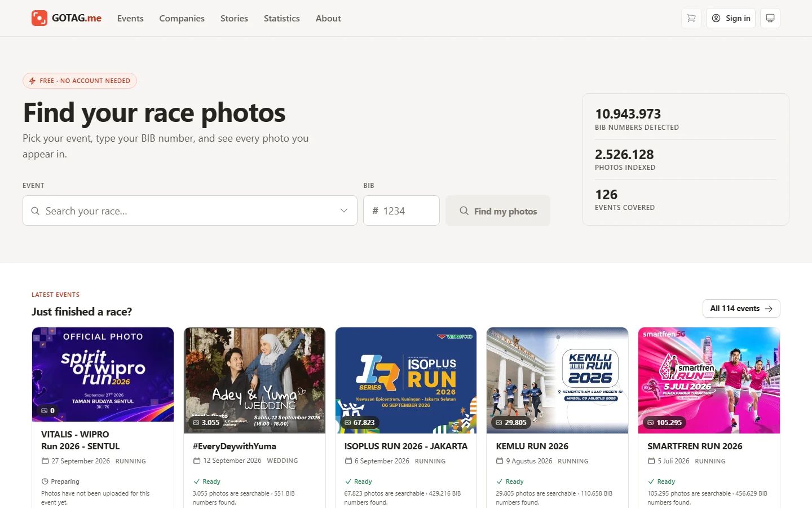Click the Sign in button

731,18
